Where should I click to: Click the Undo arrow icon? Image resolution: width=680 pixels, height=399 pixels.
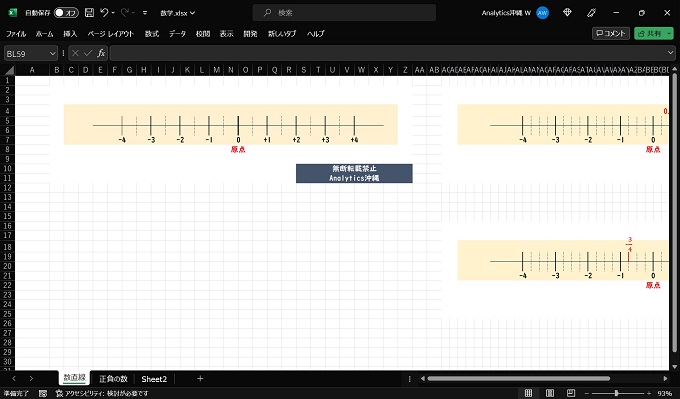coord(104,13)
